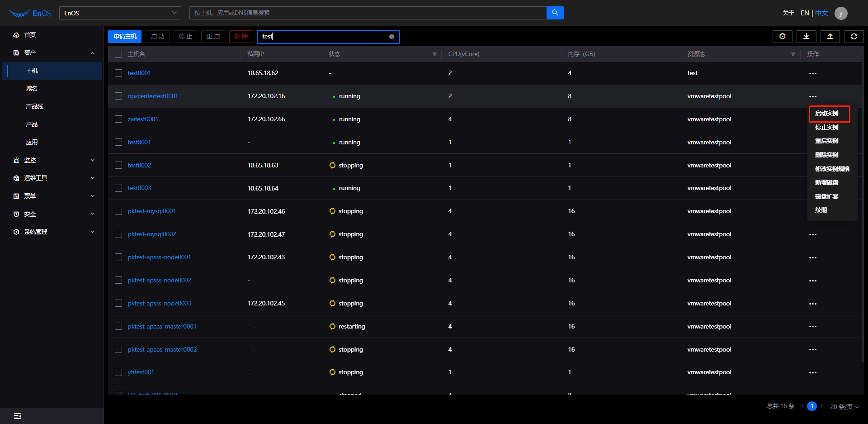Switch language to EN
868x424 pixels.
805,13
